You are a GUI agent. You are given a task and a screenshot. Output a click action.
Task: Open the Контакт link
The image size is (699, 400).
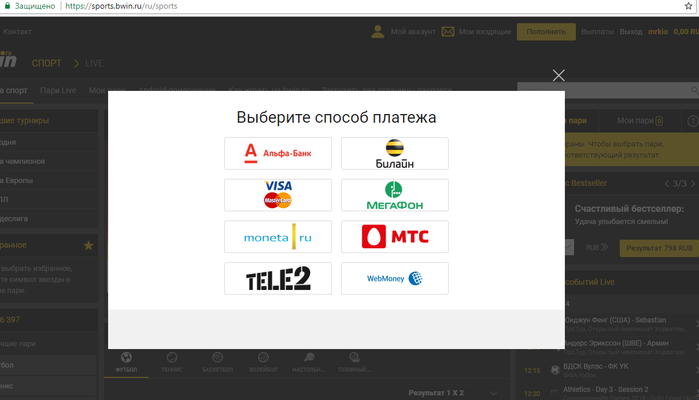(x=17, y=32)
